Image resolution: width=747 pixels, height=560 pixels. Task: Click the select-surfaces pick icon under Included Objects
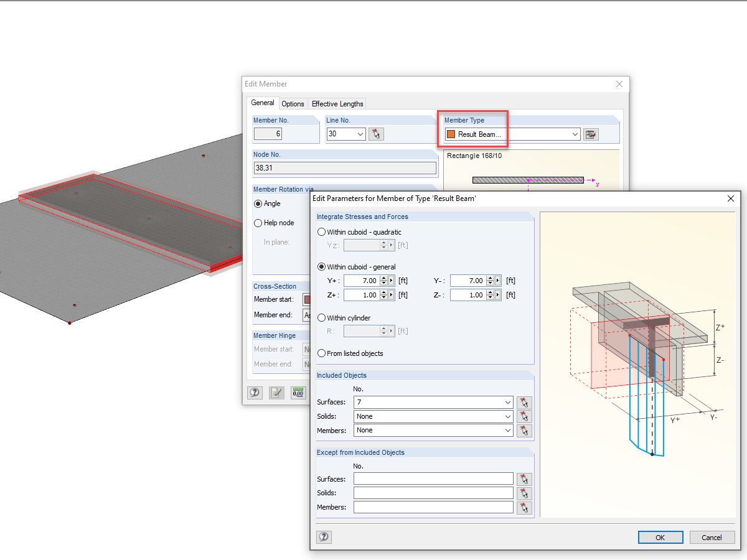524,402
